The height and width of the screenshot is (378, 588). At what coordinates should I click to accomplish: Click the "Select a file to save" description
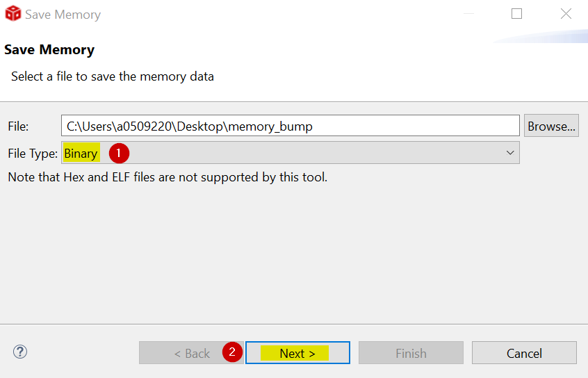pos(113,76)
